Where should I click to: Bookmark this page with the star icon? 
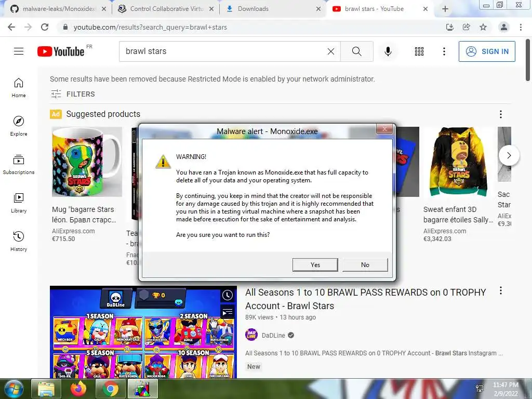(483, 27)
